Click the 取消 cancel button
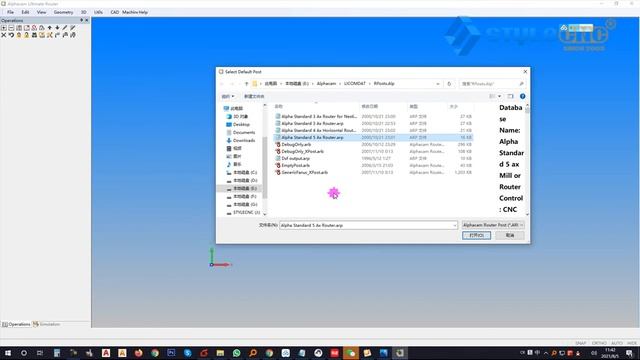The height and width of the screenshot is (360, 640). pos(510,236)
